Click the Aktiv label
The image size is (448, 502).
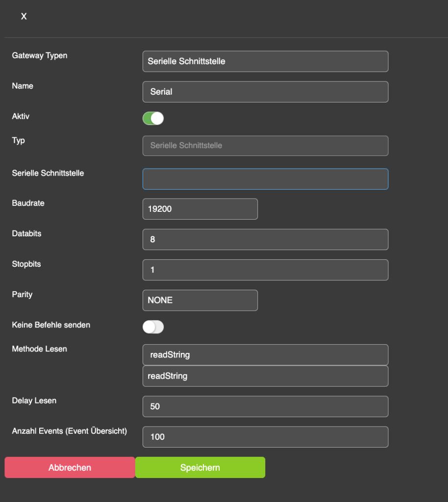(x=21, y=116)
